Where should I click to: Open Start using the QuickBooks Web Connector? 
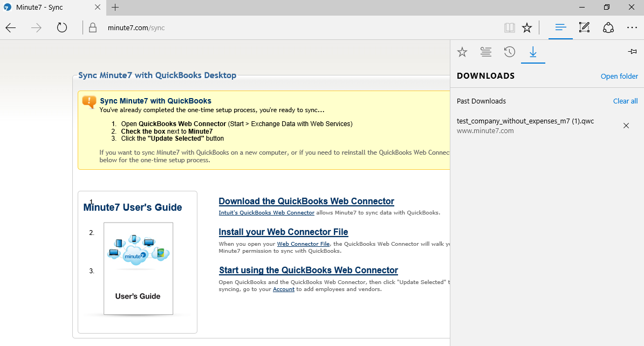(x=309, y=270)
